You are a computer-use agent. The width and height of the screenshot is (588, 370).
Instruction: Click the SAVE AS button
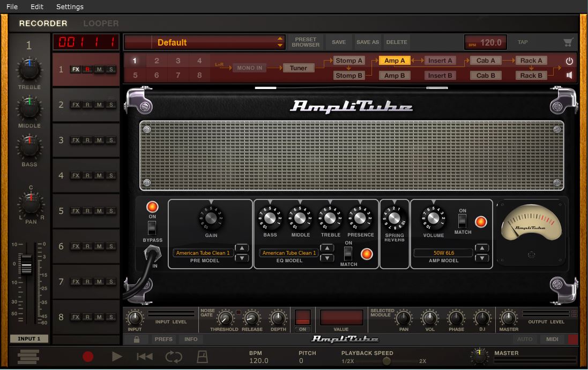[x=368, y=42]
